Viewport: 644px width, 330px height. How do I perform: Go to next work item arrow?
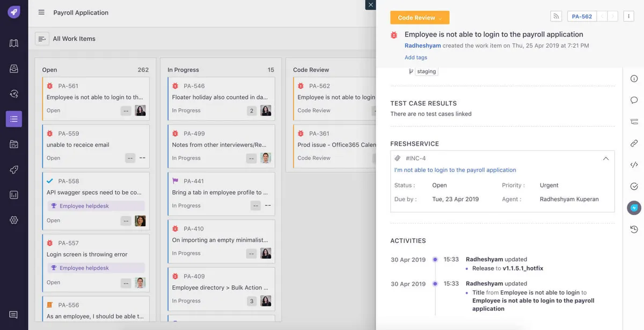coord(613,17)
